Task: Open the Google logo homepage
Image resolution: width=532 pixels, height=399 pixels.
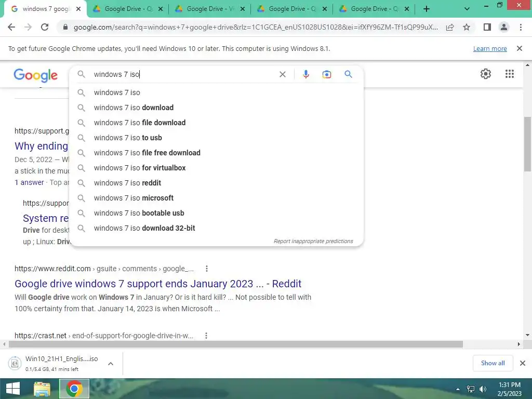Action: pos(36,75)
